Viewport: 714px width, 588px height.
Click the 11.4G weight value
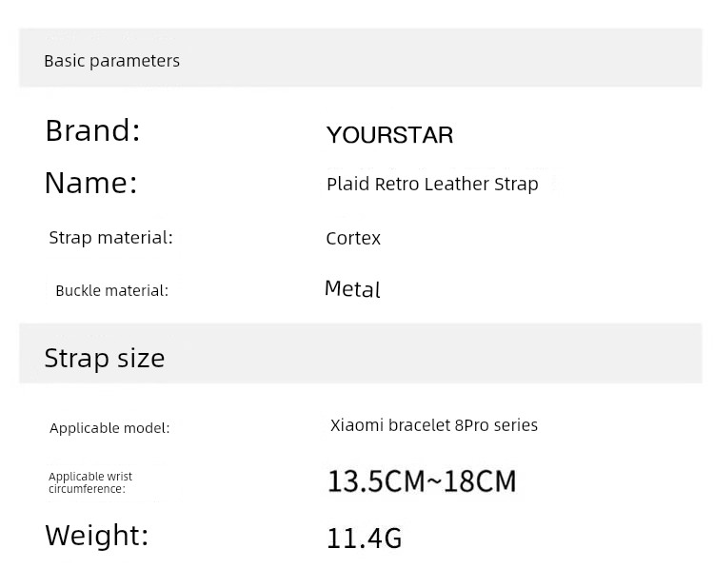[365, 538]
